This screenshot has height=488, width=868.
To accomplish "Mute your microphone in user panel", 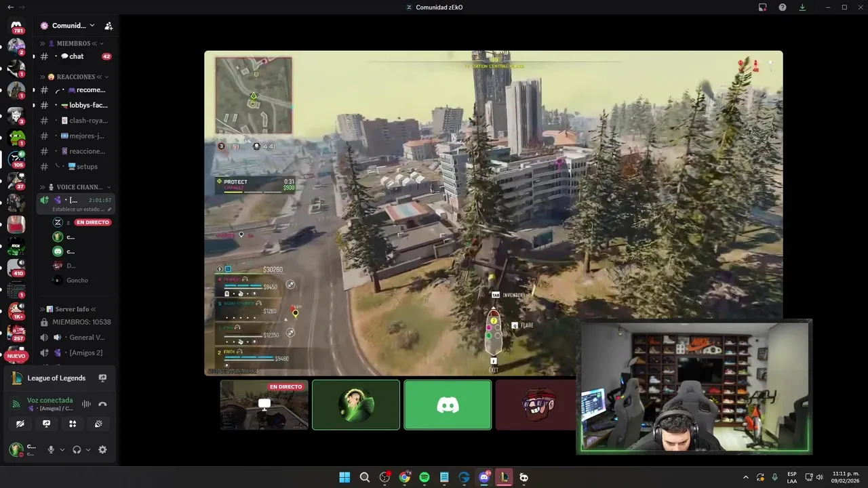I will click(51, 449).
